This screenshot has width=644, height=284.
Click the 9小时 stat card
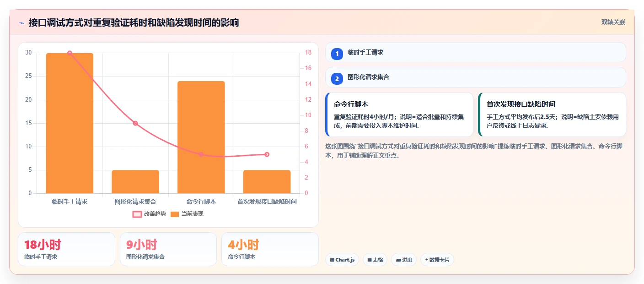pos(168,249)
